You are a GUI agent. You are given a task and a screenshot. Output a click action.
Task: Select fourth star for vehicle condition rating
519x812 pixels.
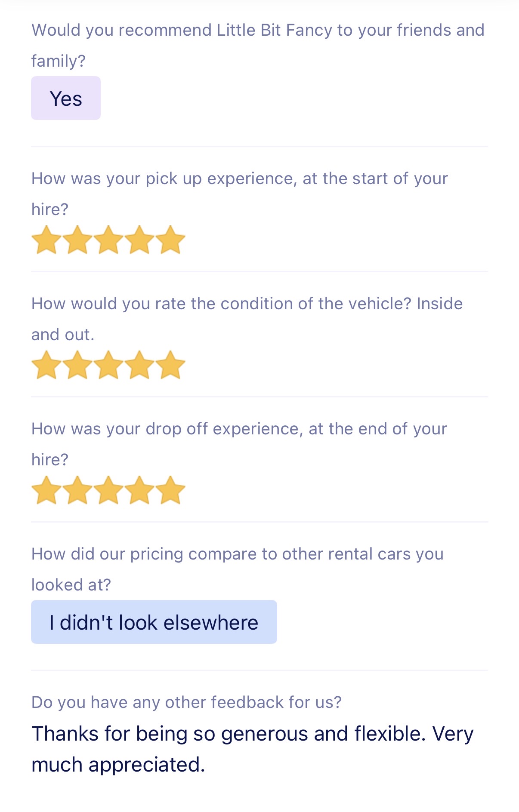[x=139, y=365]
